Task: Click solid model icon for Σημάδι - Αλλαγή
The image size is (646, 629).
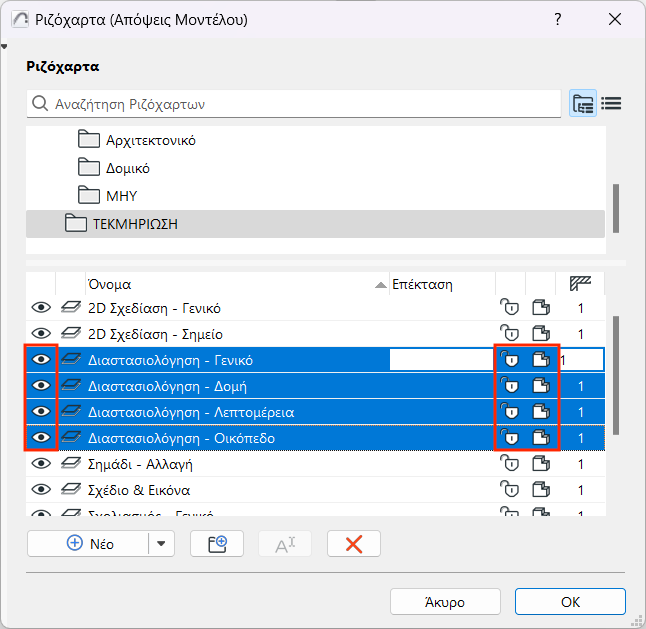Action: 541,464
